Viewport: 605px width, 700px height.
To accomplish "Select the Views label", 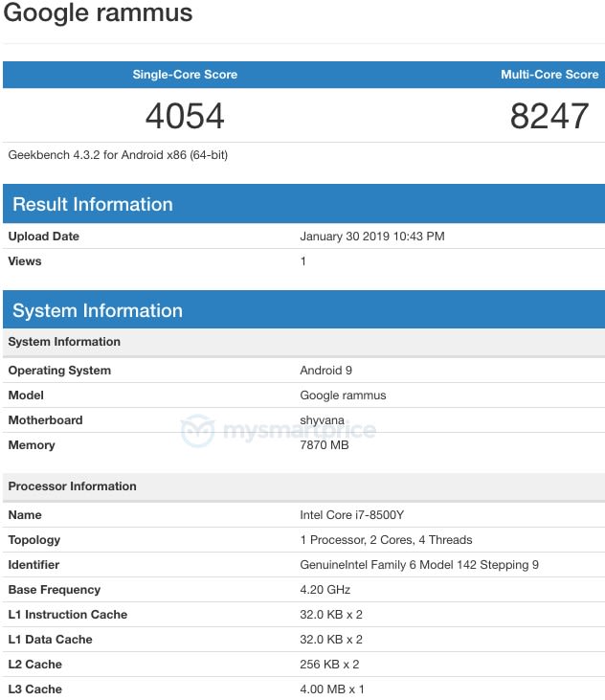I will [x=25, y=261].
